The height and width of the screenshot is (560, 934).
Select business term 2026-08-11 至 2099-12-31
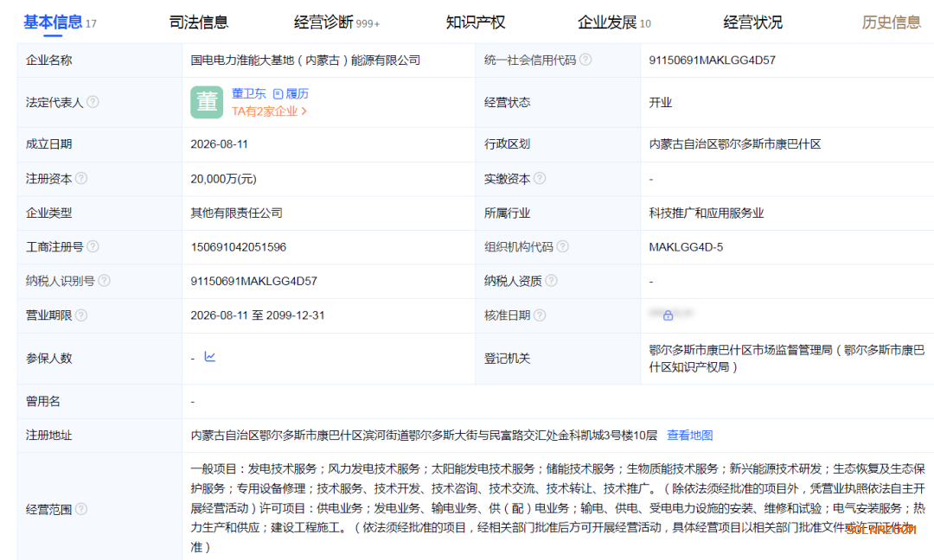tap(258, 315)
